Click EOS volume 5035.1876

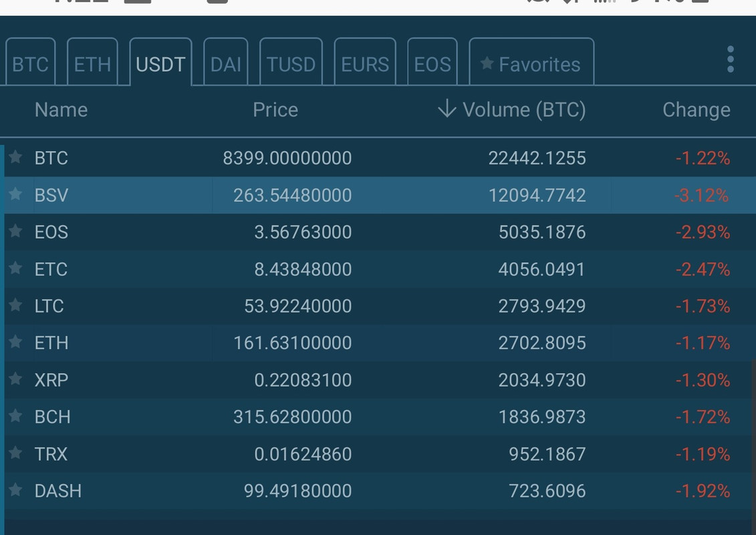[542, 232]
